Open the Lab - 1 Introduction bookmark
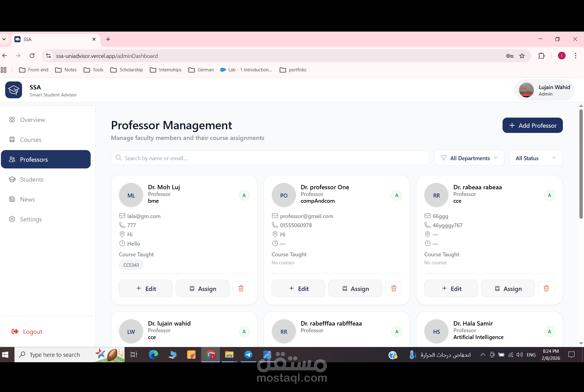 click(246, 70)
